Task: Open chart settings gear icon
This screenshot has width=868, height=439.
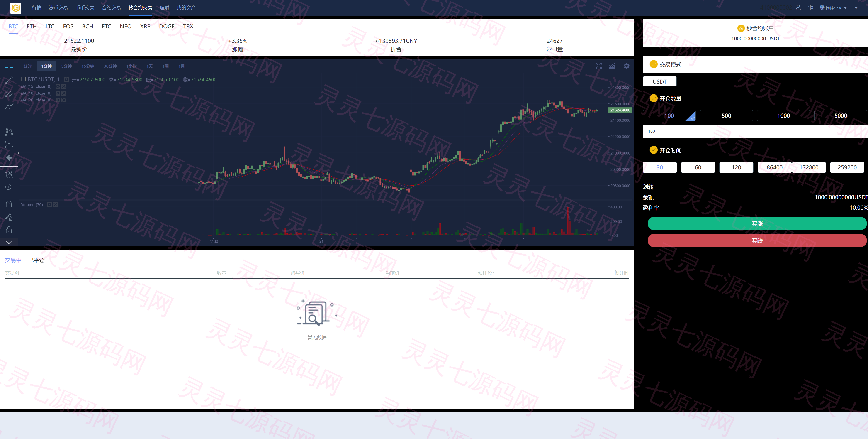Action: tap(626, 66)
